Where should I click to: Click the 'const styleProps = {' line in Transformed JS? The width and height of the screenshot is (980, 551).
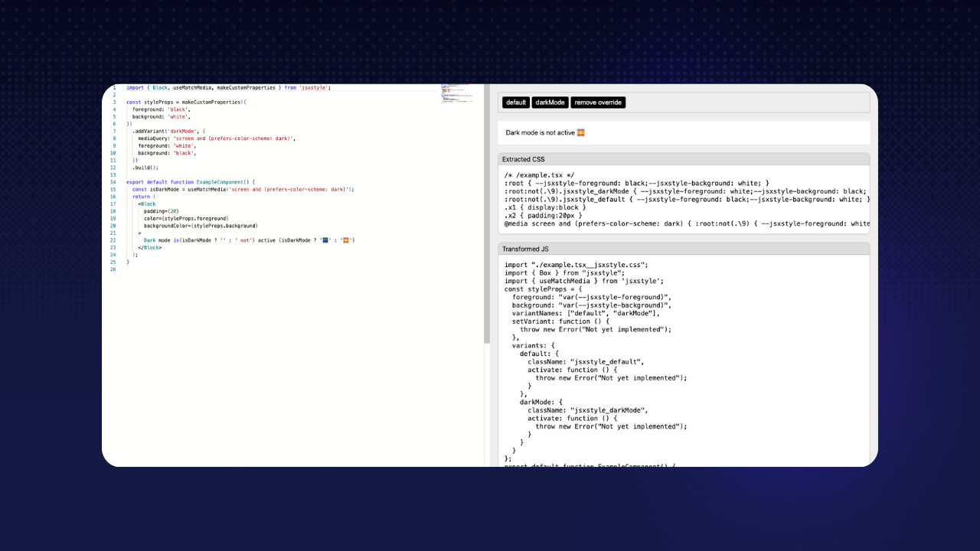[x=544, y=289]
